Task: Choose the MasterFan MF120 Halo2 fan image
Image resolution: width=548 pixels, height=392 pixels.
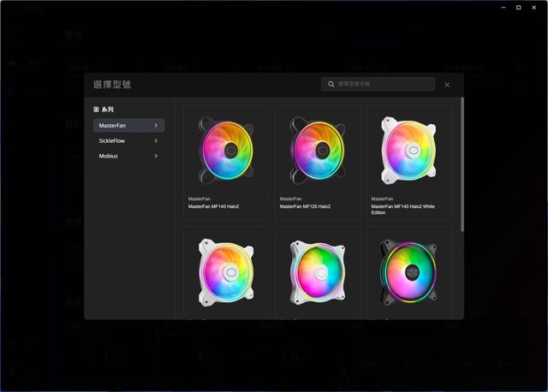Action: [x=318, y=151]
